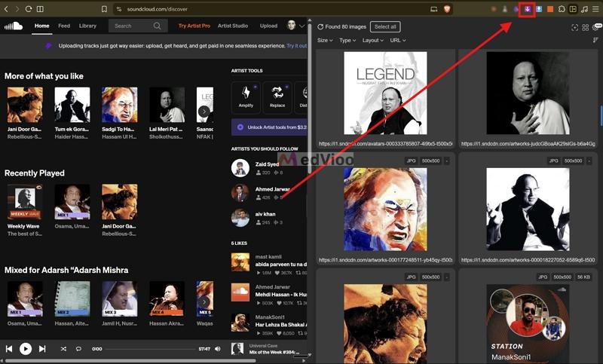Screen dimensions: 603x364
Task: Open the Brave Shields lion icon
Action: [447, 9]
